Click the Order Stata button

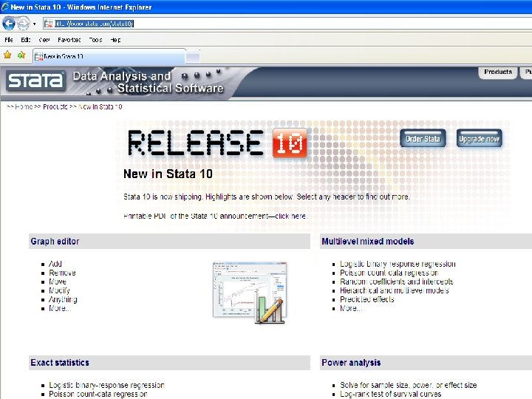pyautogui.click(x=423, y=138)
